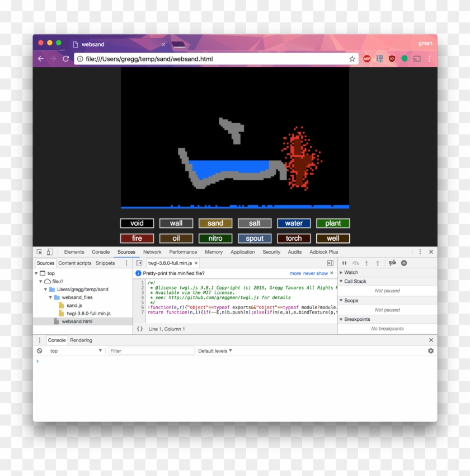
Task: Click the inspect element picker icon
Action: [39, 252]
